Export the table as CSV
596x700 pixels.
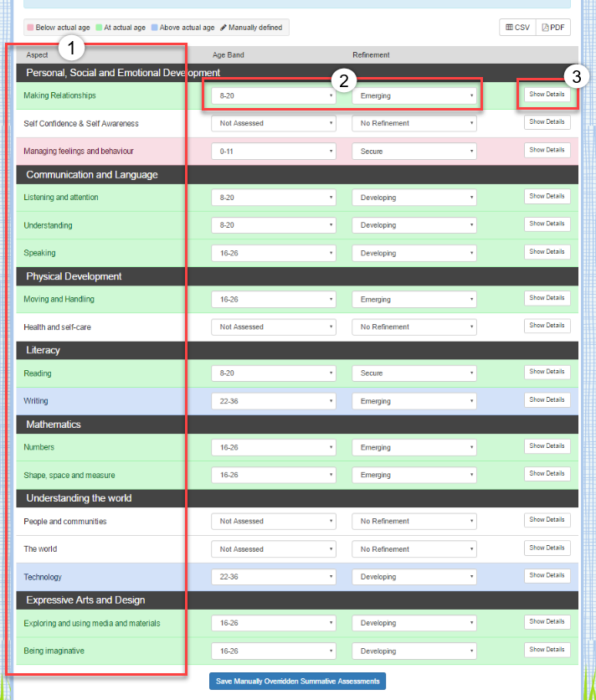tap(517, 28)
